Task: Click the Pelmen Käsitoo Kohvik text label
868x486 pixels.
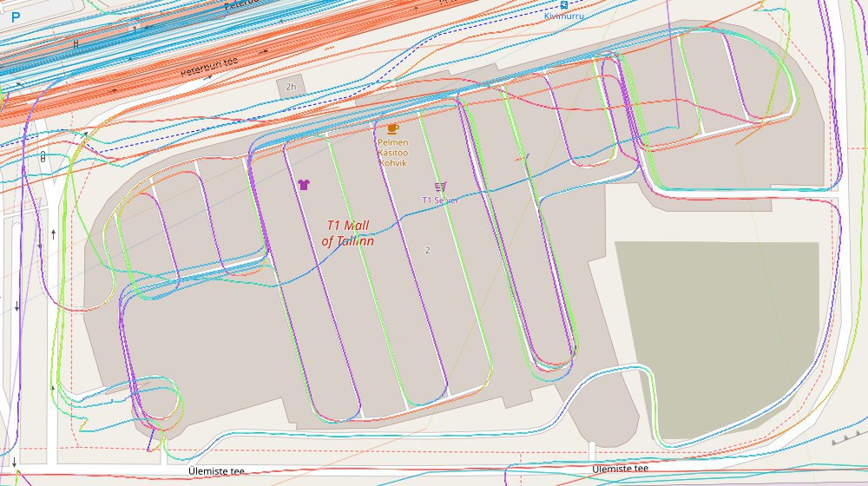Action: [x=393, y=153]
